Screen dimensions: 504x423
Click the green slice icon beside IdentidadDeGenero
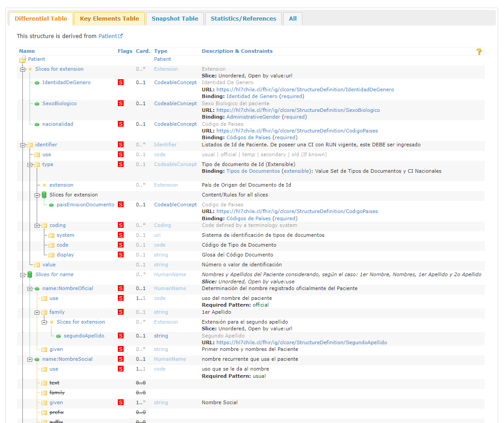click(37, 83)
